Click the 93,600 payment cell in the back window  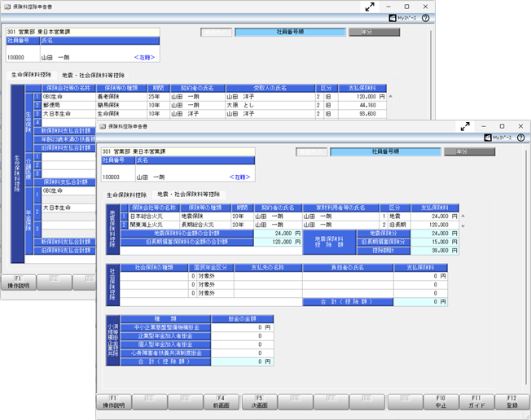[362, 114]
